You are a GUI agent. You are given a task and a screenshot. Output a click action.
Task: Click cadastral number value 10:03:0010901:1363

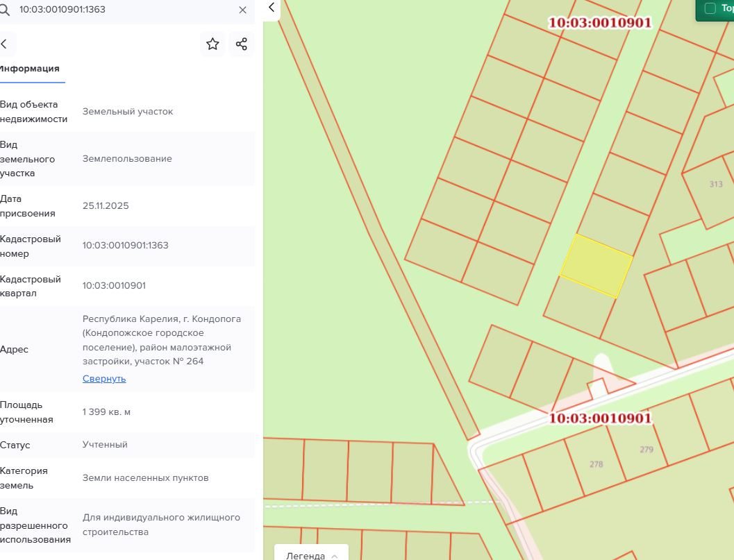[126, 246]
